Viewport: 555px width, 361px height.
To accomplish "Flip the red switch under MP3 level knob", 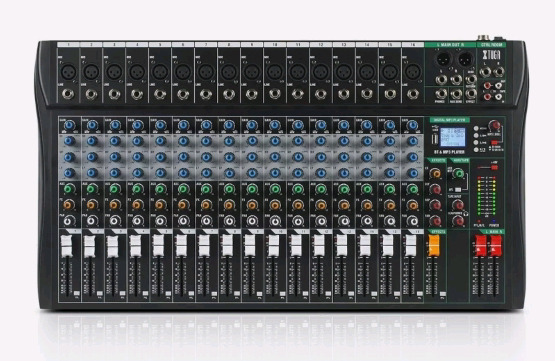I will [494, 143].
